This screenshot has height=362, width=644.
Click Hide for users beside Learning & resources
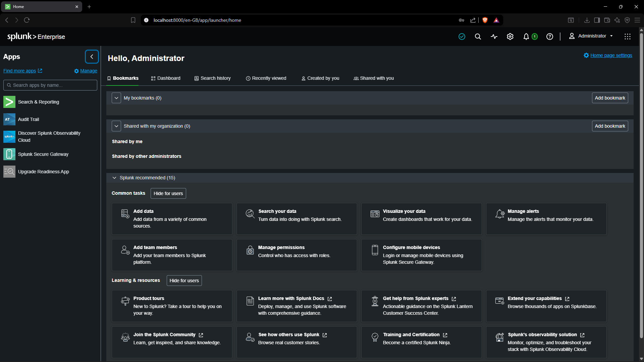(x=184, y=281)
